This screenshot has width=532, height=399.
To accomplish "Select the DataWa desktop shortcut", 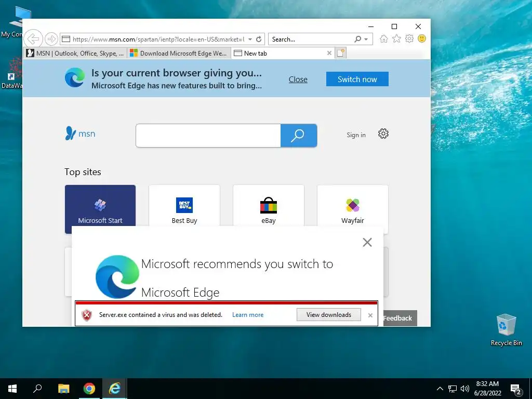I will click(13, 73).
